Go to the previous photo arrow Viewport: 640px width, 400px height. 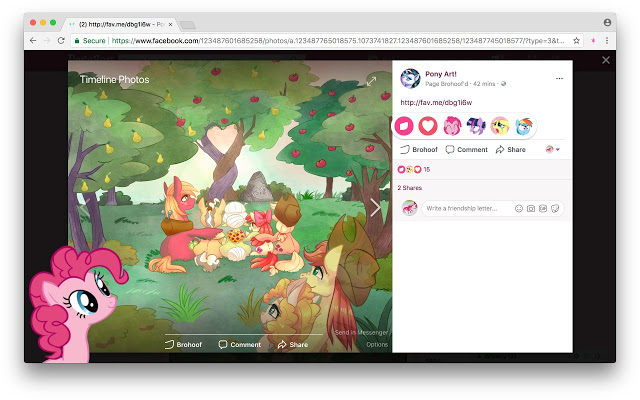pyautogui.click(x=84, y=207)
